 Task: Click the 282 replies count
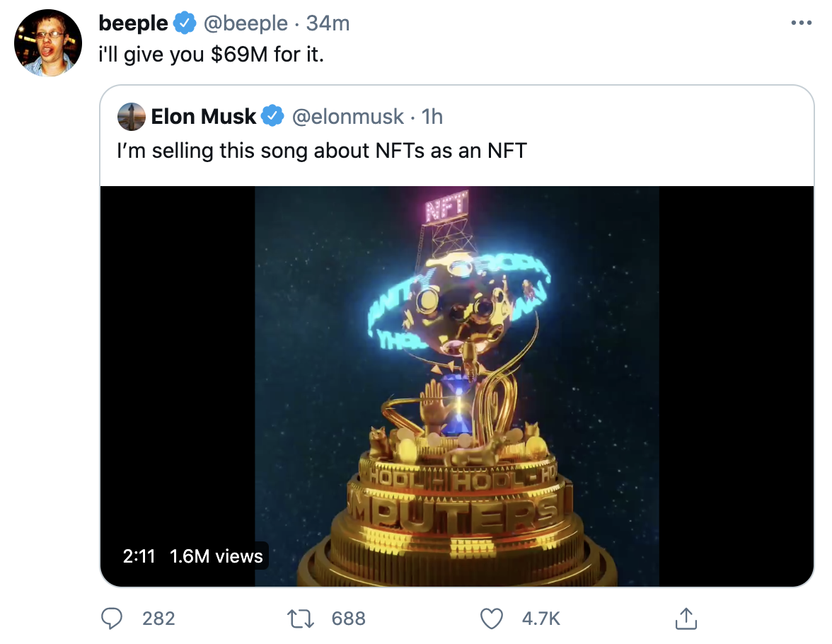(x=158, y=619)
